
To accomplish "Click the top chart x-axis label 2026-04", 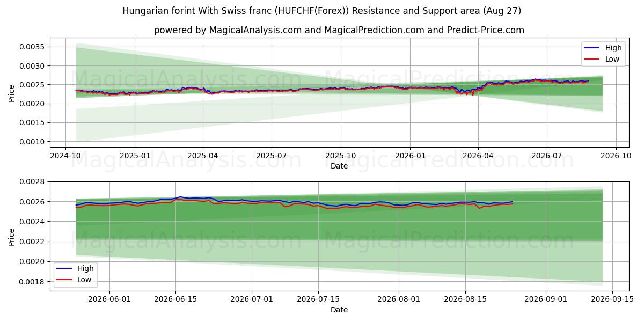I will pyautogui.click(x=478, y=156).
